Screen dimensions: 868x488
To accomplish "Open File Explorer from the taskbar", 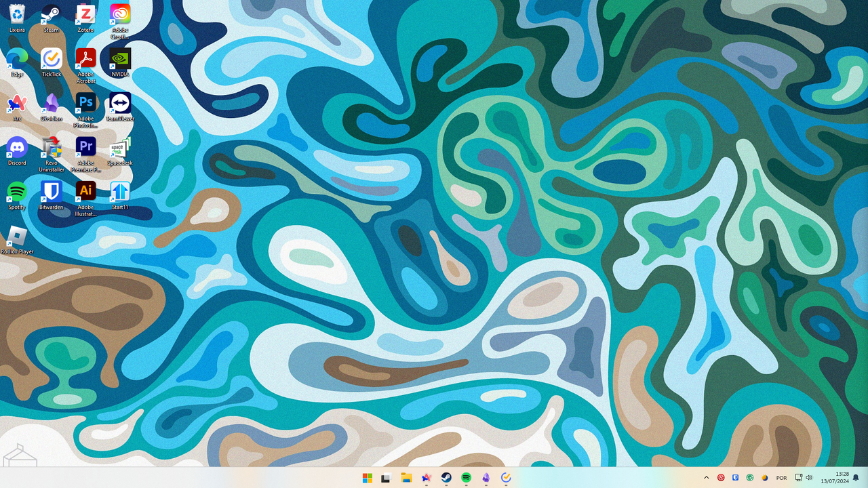I will (x=406, y=478).
